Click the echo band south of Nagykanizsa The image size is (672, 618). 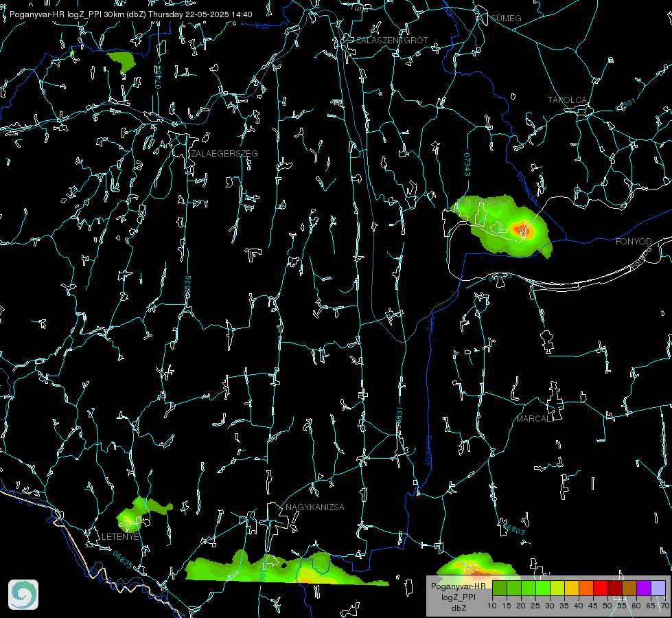pyautogui.click(x=286, y=567)
